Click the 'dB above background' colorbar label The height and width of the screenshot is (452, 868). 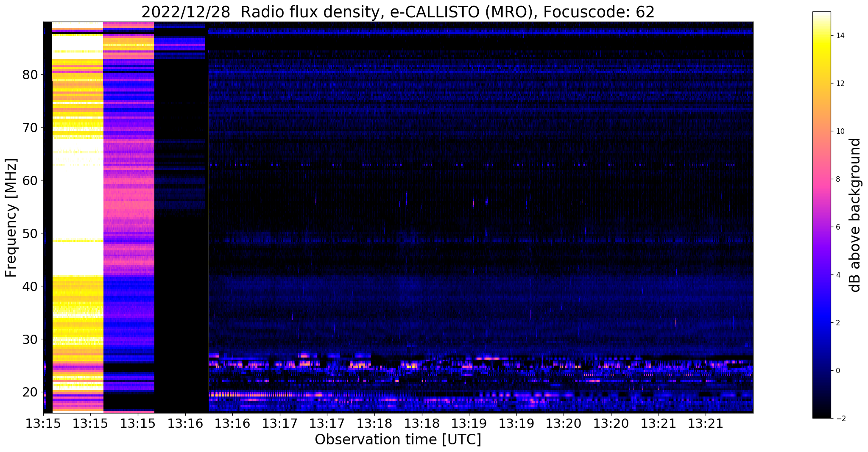[855, 215]
